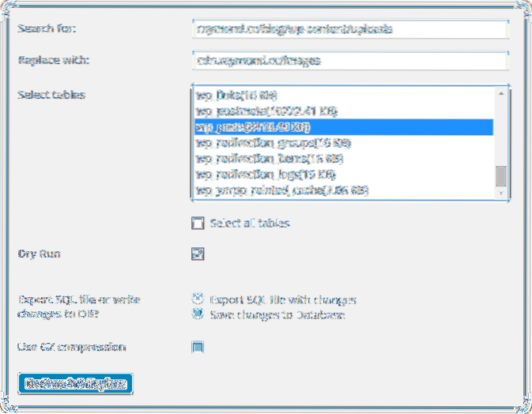Click the Replace with input field
The width and height of the screenshot is (532, 414).
click(x=349, y=60)
